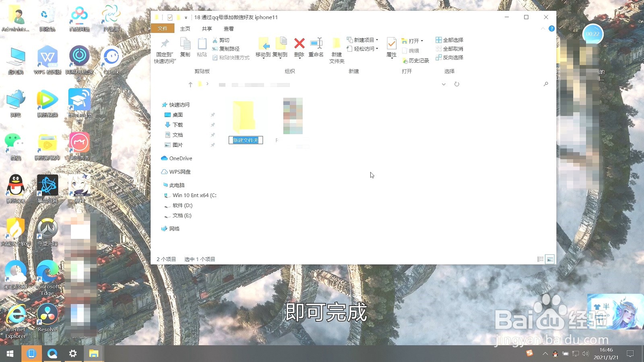
Task: Click History (历史记录) in ribbon
Action: pos(415,60)
